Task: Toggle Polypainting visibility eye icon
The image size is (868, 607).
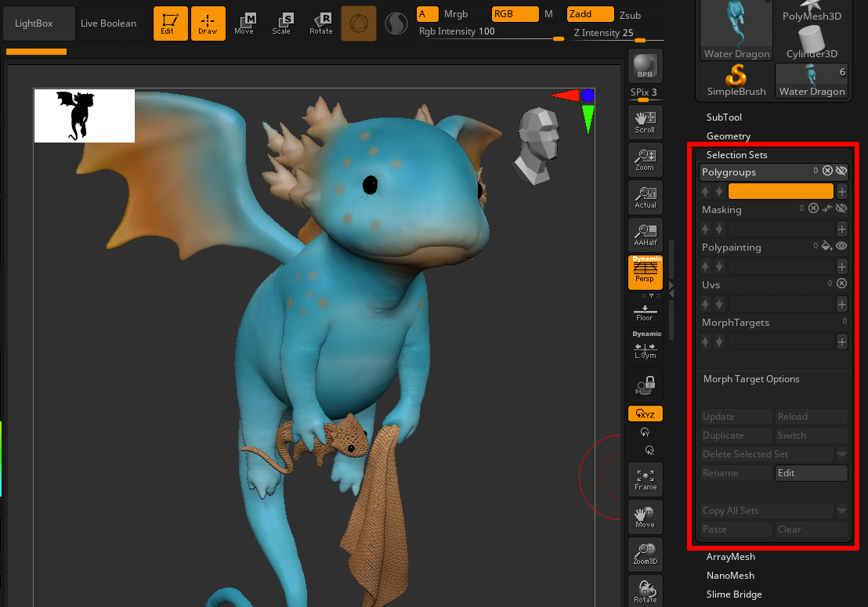Action: (841, 246)
